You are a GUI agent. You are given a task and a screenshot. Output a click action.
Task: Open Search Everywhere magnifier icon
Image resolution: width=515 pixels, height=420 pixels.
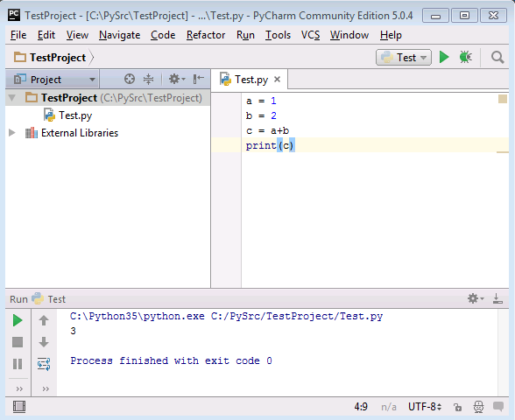pyautogui.click(x=497, y=57)
